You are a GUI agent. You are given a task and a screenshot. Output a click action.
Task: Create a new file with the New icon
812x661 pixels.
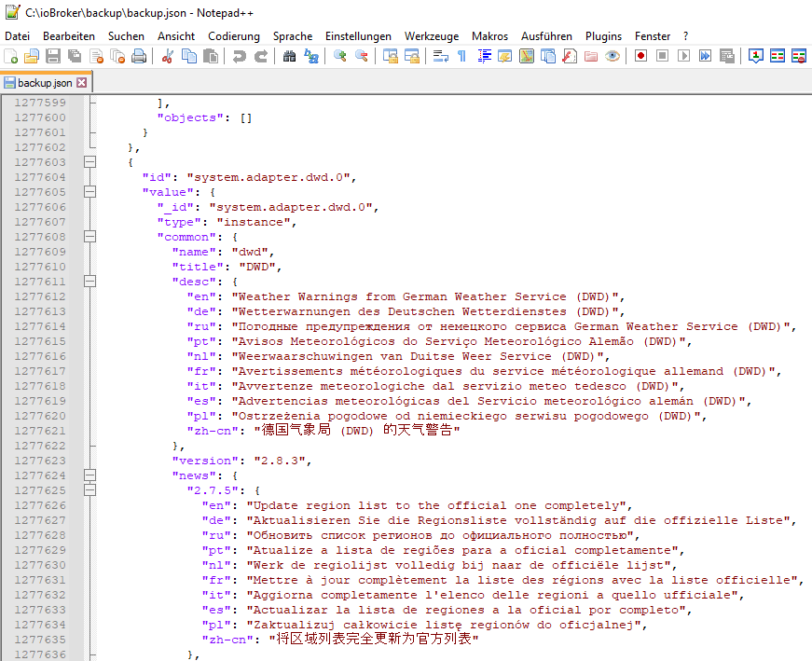pyautogui.click(x=11, y=56)
